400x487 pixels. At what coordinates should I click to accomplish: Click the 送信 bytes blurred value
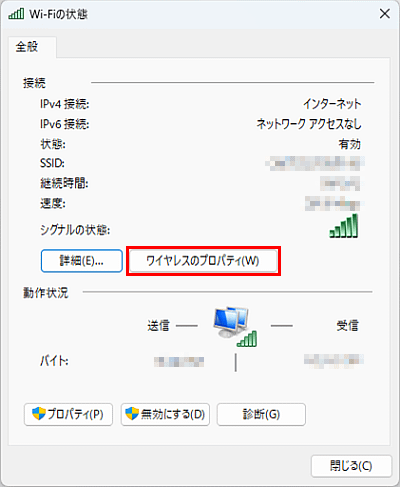pyautogui.click(x=179, y=361)
